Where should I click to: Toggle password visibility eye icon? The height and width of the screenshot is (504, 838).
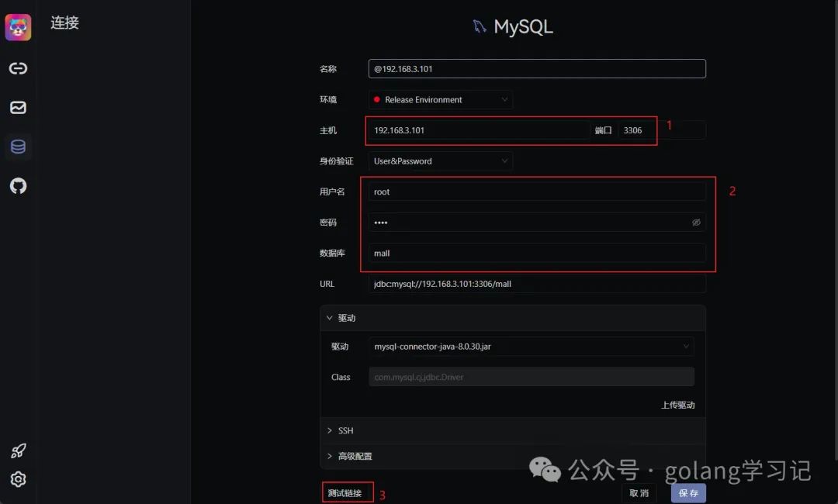click(x=696, y=223)
